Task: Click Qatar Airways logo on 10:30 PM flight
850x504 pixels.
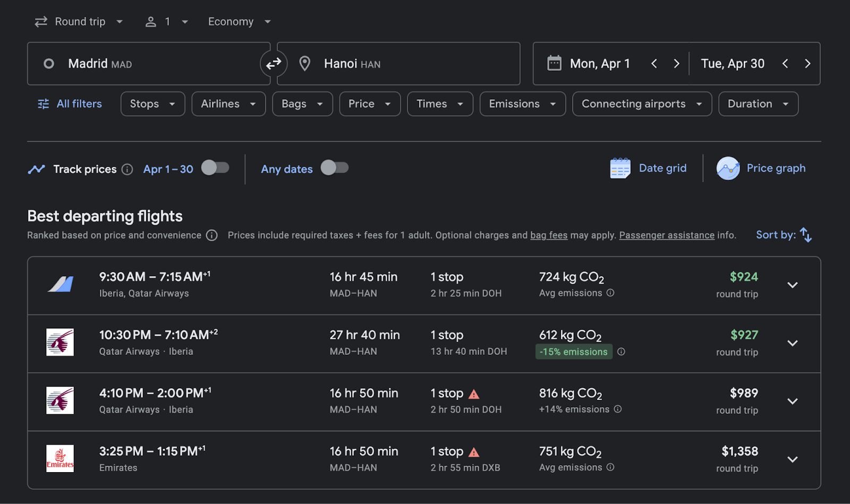Action: click(60, 342)
